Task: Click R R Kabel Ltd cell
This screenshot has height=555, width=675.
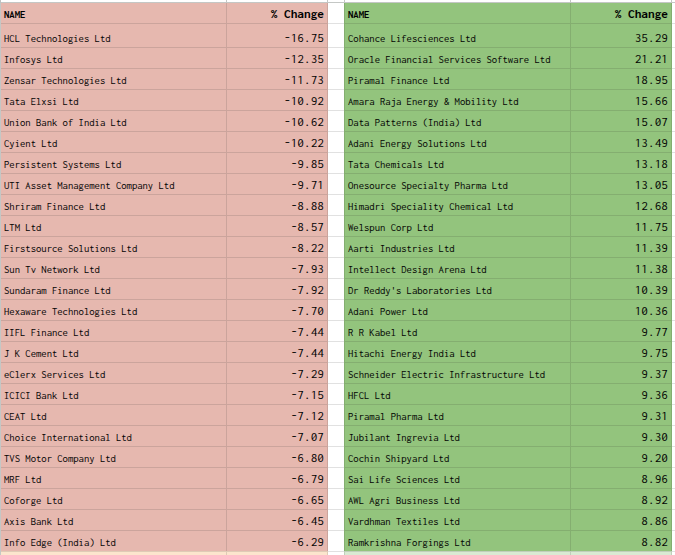Action: coord(458,332)
